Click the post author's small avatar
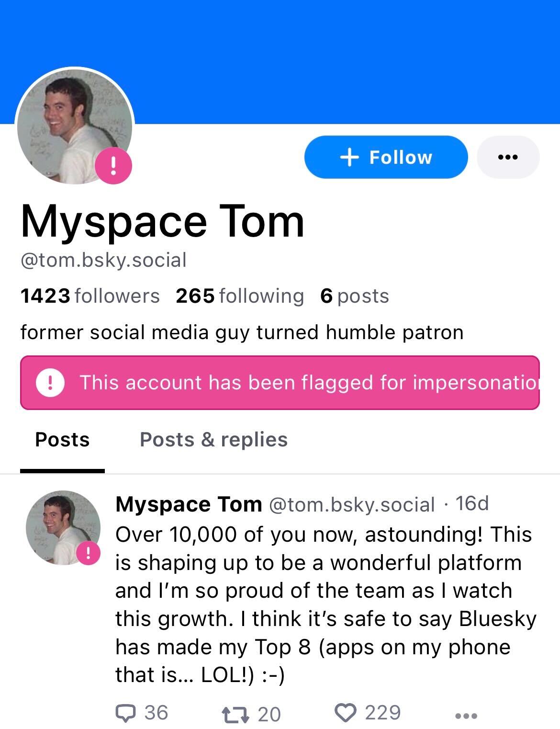 (x=61, y=526)
